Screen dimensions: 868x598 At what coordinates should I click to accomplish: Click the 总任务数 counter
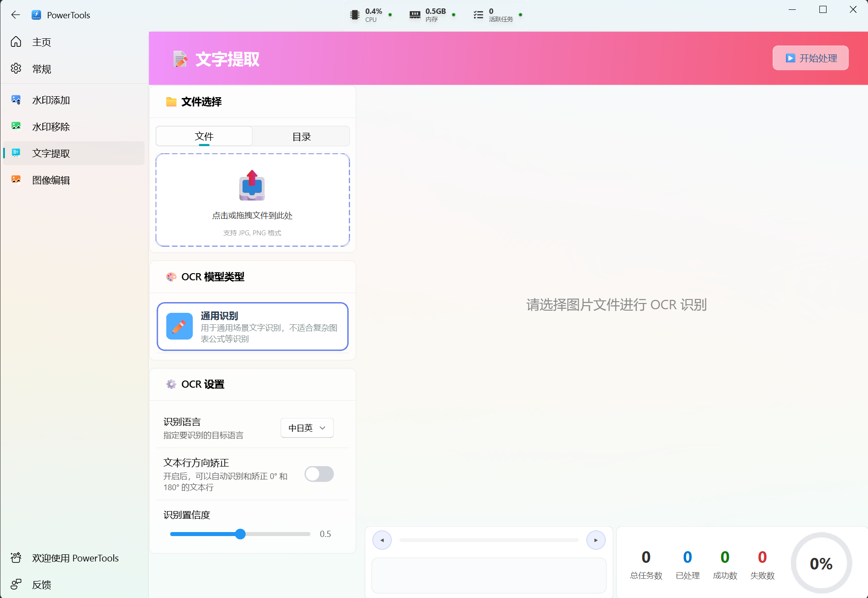coord(646,564)
